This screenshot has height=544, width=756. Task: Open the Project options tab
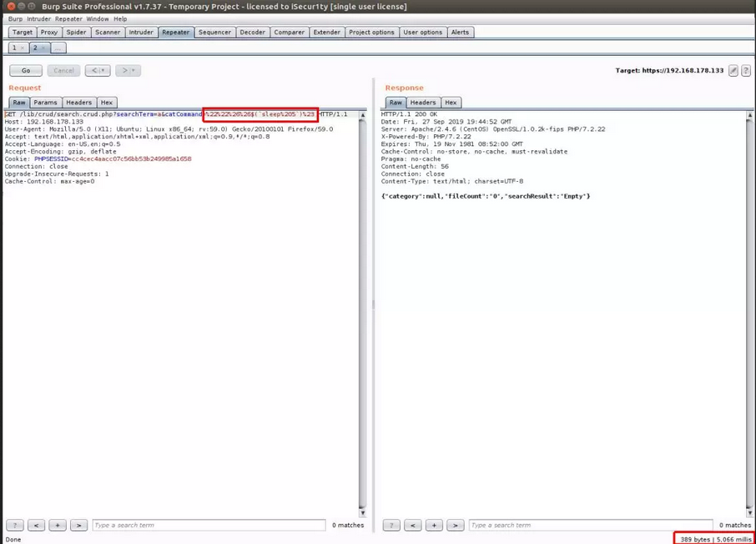371,33
